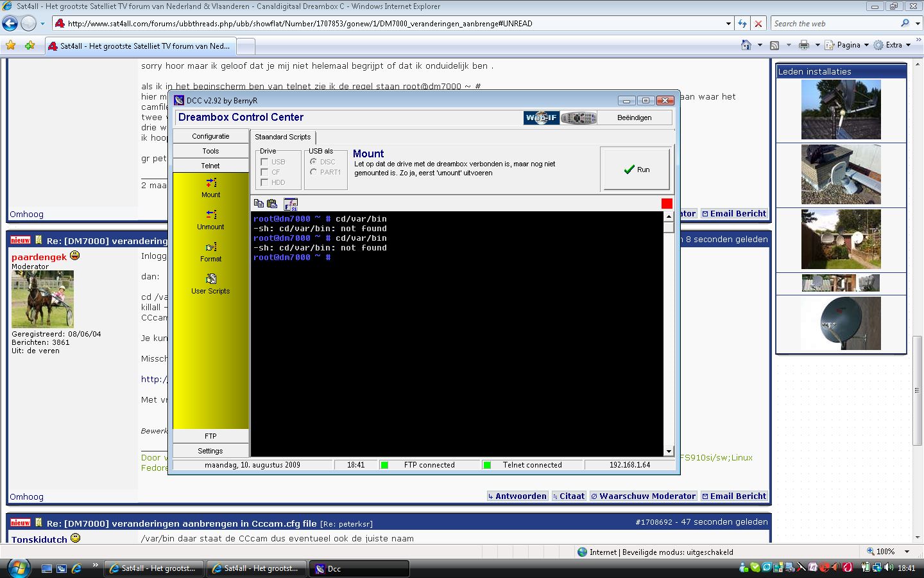924x578 pixels.
Task: Open the Telnet section in DCC
Action: pyautogui.click(x=210, y=166)
